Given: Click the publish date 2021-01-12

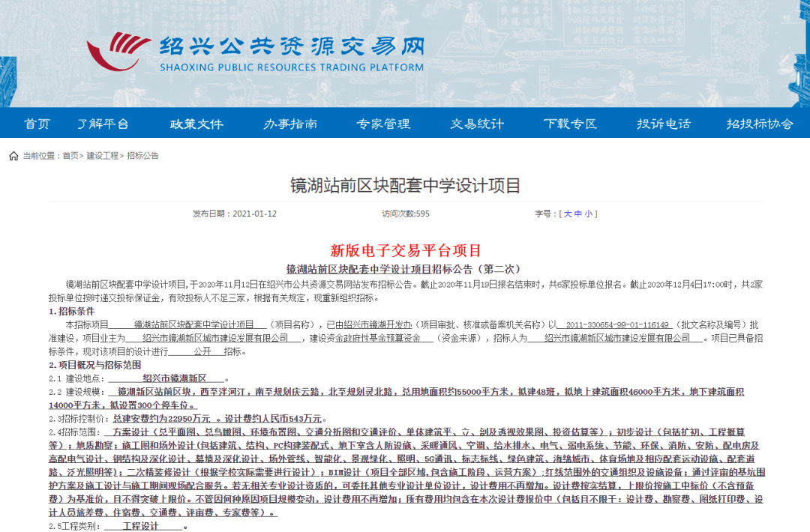Looking at the screenshot, I should [255, 214].
